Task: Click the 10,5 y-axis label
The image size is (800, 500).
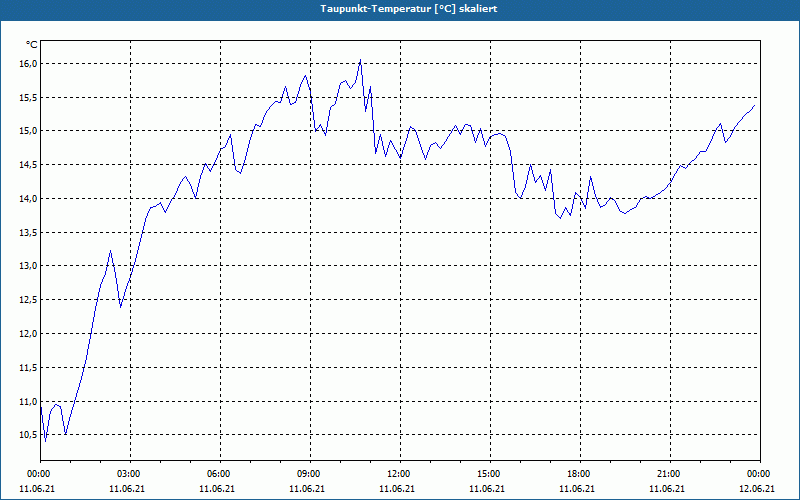Action: [29, 435]
